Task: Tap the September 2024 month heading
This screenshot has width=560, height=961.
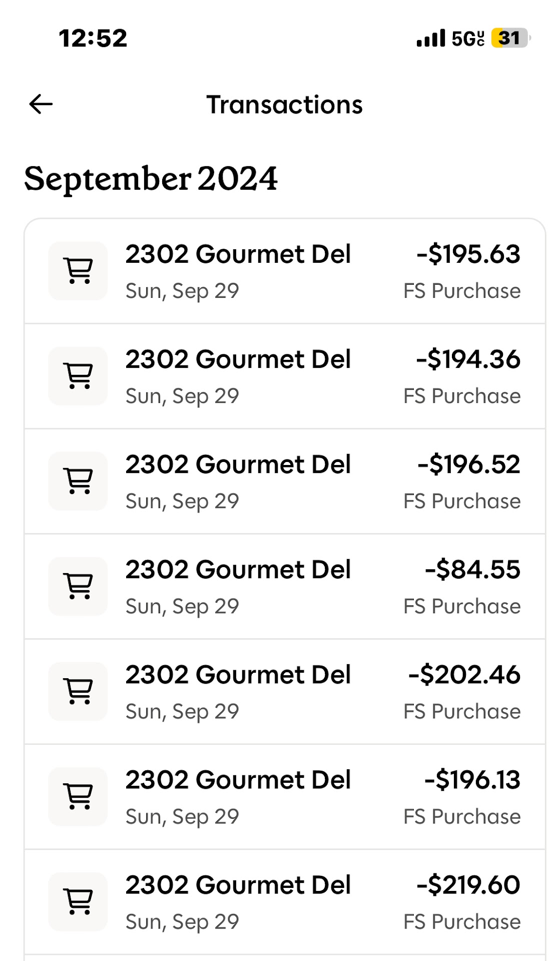Action: click(151, 179)
